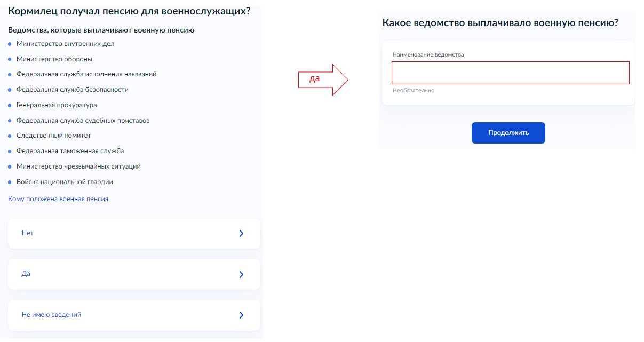Select the "Не имею сведений" answer
Screen dimensions: 644x342
pos(133,315)
